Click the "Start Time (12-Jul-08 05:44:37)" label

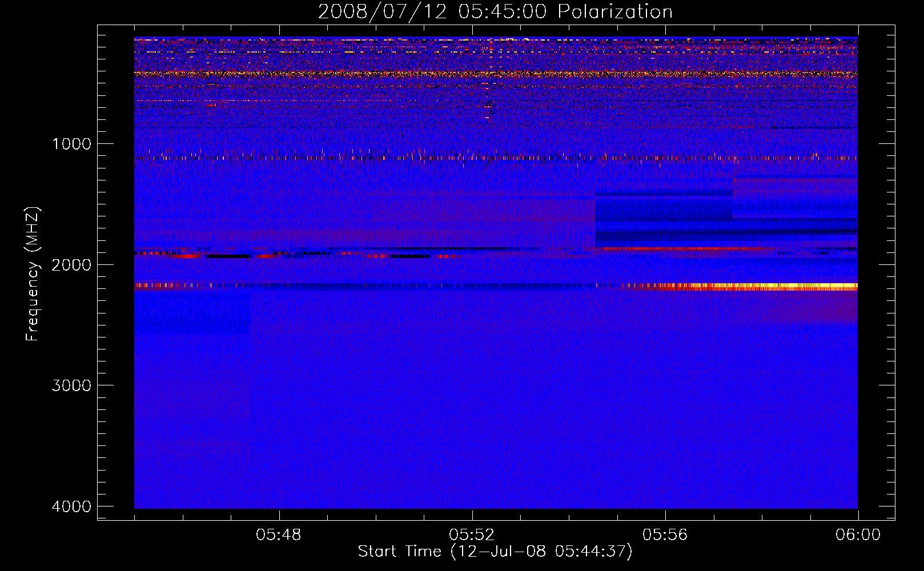click(495, 552)
